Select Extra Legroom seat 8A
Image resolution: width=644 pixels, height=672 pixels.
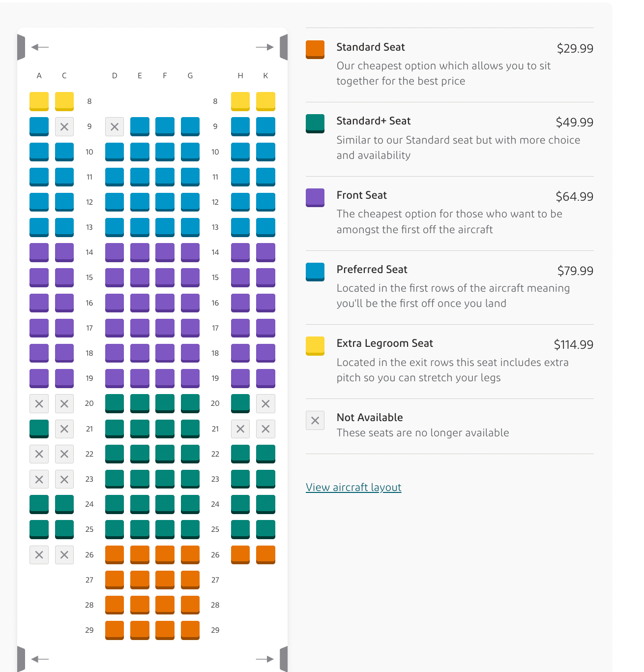tap(39, 101)
